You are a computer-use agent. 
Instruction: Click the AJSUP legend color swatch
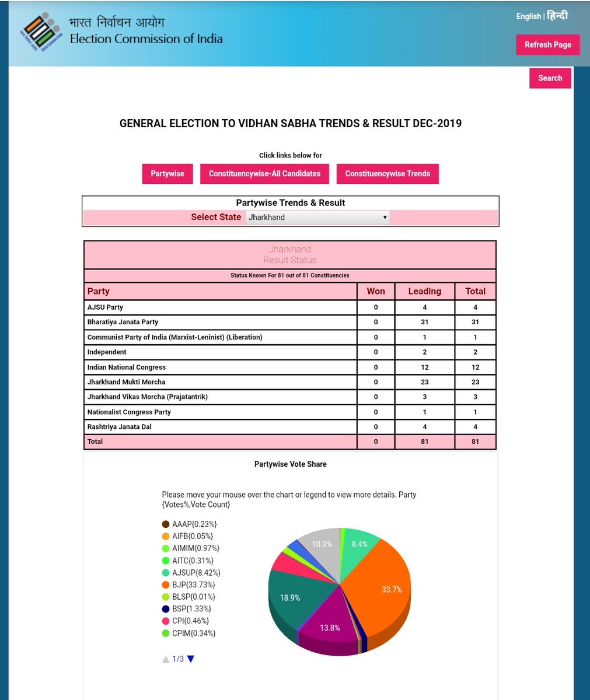click(166, 573)
